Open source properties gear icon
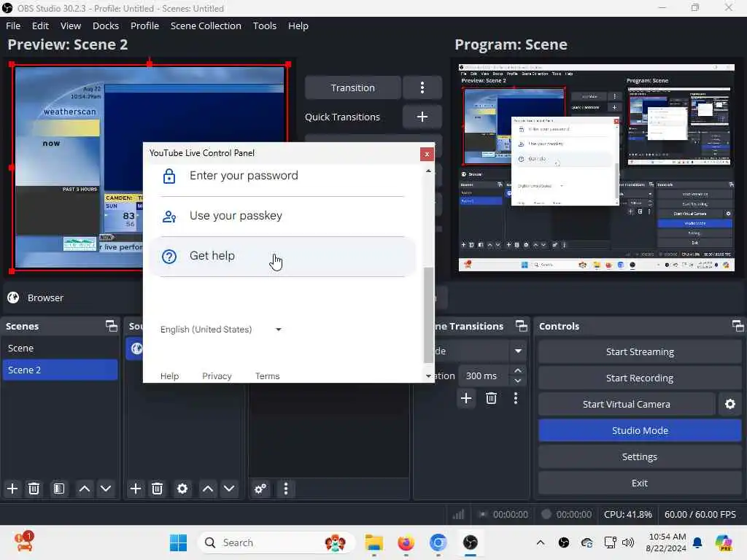 click(182, 489)
